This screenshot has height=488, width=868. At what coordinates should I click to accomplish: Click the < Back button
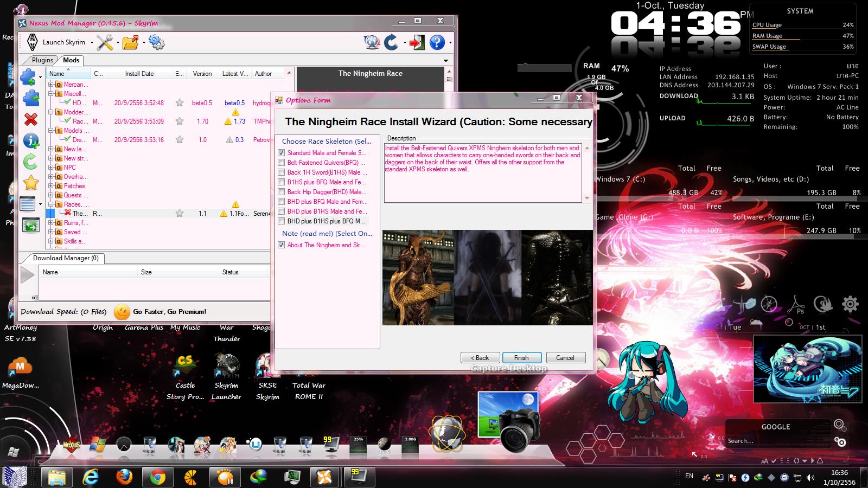coord(480,358)
